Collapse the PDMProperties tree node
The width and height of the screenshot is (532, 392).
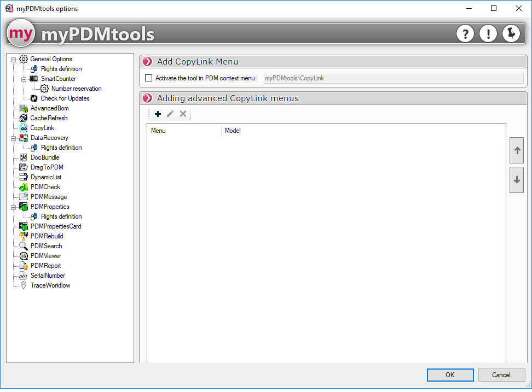[x=14, y=207]
